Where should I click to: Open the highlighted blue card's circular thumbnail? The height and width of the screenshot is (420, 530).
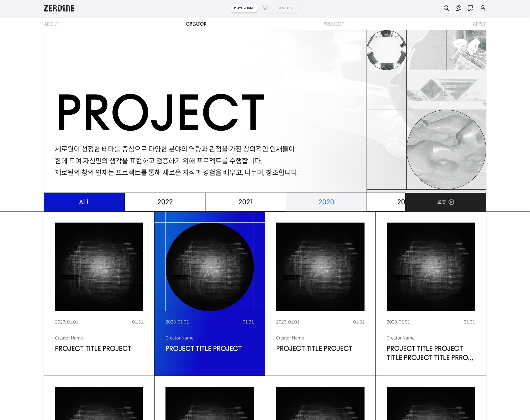[210, 267]
